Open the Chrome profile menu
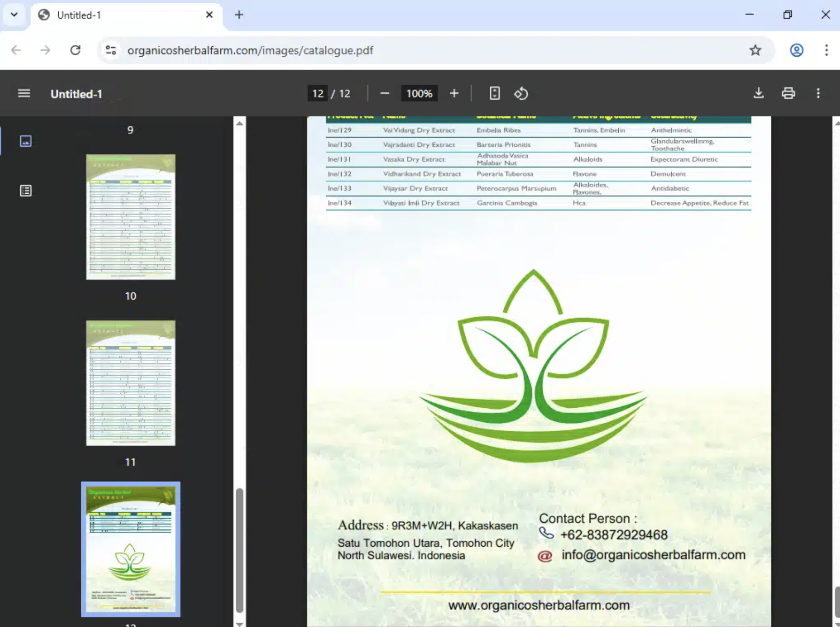This screenshot has height=627, width=840. point(797,50)
